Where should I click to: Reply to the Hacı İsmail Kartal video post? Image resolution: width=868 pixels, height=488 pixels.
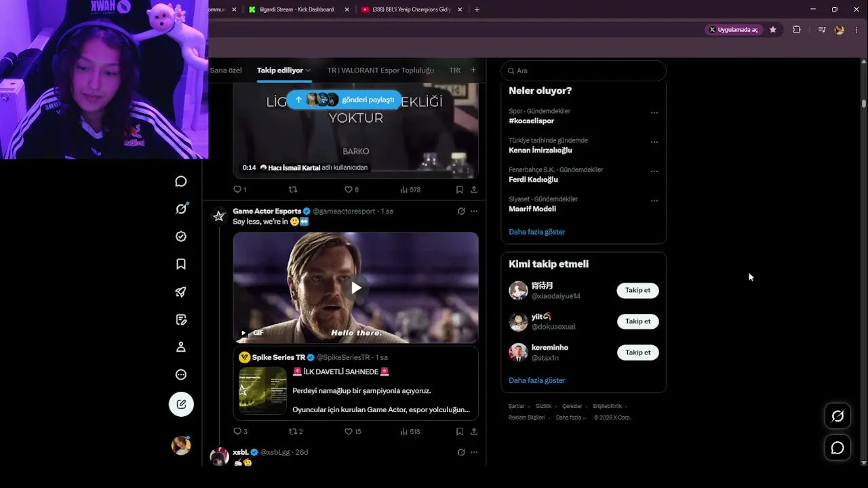[240, 190]
